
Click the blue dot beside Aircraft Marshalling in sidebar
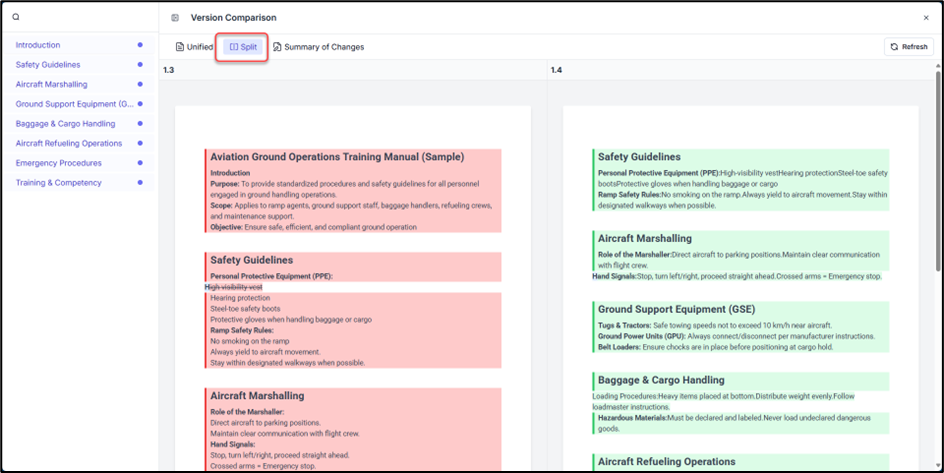click(x=140, y=85)
